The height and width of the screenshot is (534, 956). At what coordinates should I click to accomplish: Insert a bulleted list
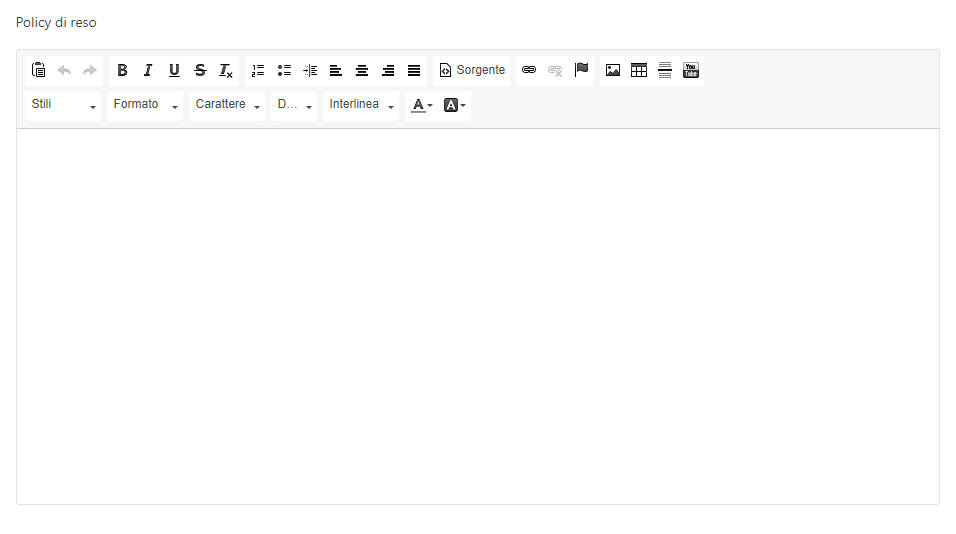pos(284,70)
